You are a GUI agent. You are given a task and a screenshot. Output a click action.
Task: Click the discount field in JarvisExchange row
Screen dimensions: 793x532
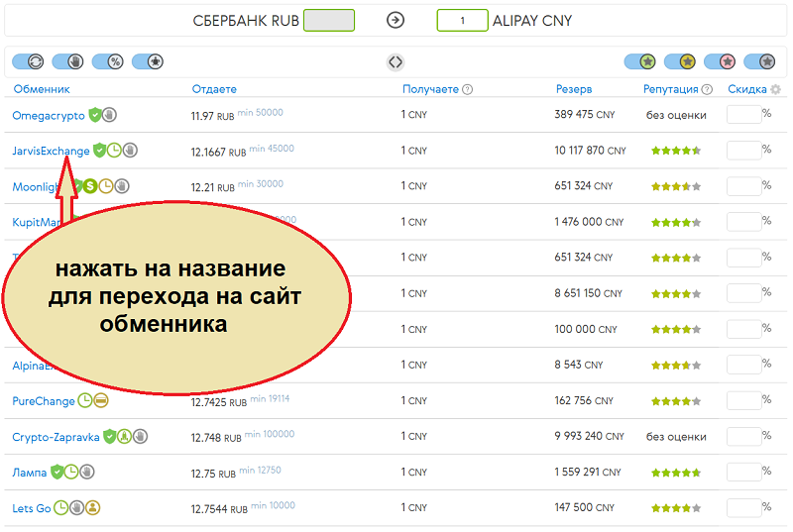click(x=744, y=151)
